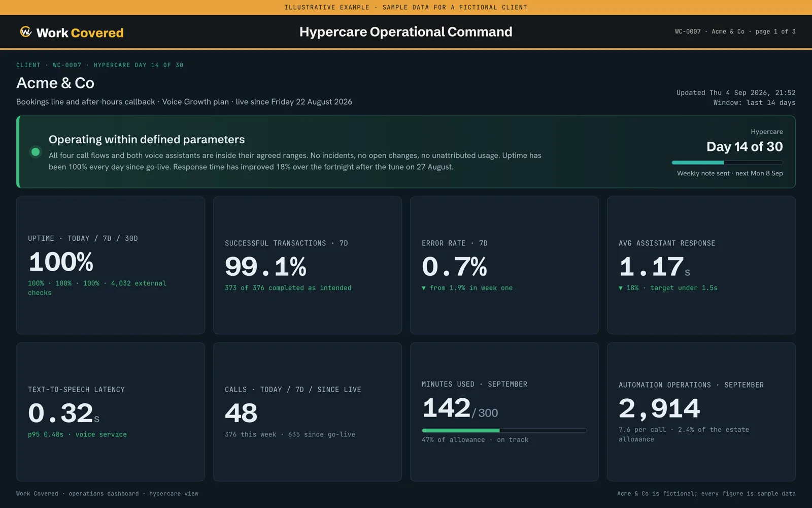Click '18% · target under 1.5s' text
This screenshot has height=508, width=812.
672,288
